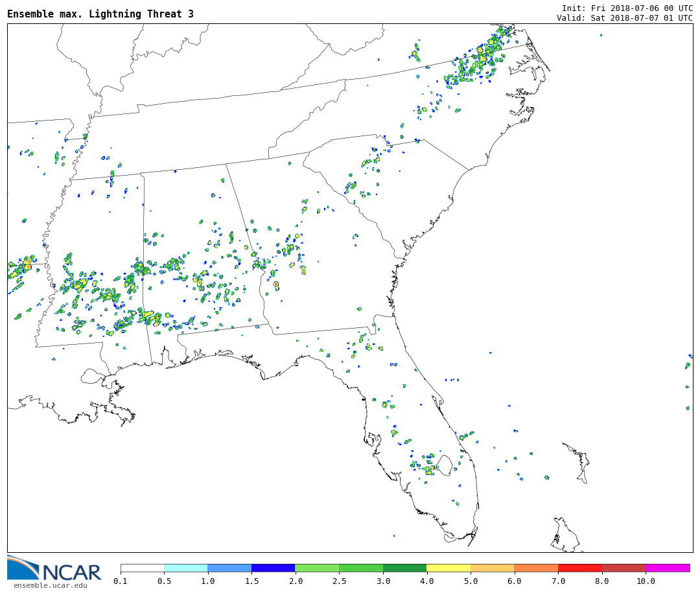The width and height of the screenshot is (700, 593).
Task: Select the orange 6.0–7.0 swatch
Action: pyautogui.click(x=536, y=568)
